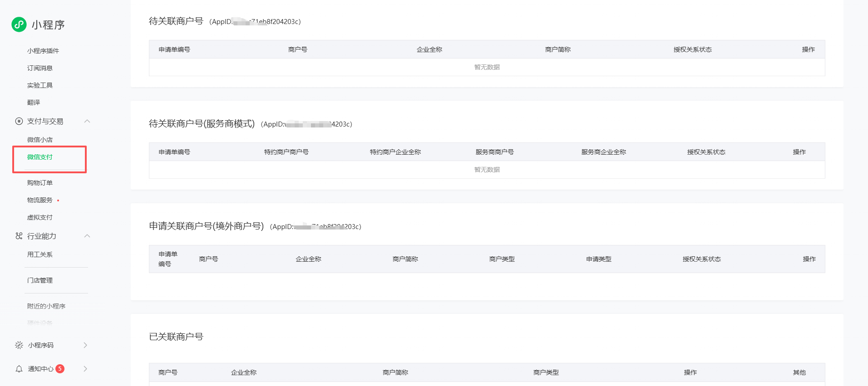
Task: Open 虚拟支付 in the sidebar
Action: pyautogui.click(x=40, y=217)
